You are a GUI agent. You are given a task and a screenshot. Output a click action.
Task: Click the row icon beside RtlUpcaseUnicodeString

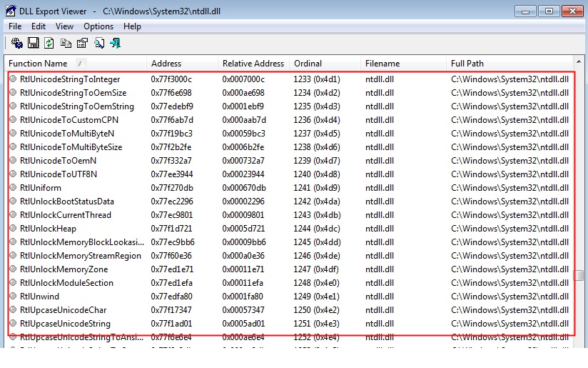(x=13, y=323)
